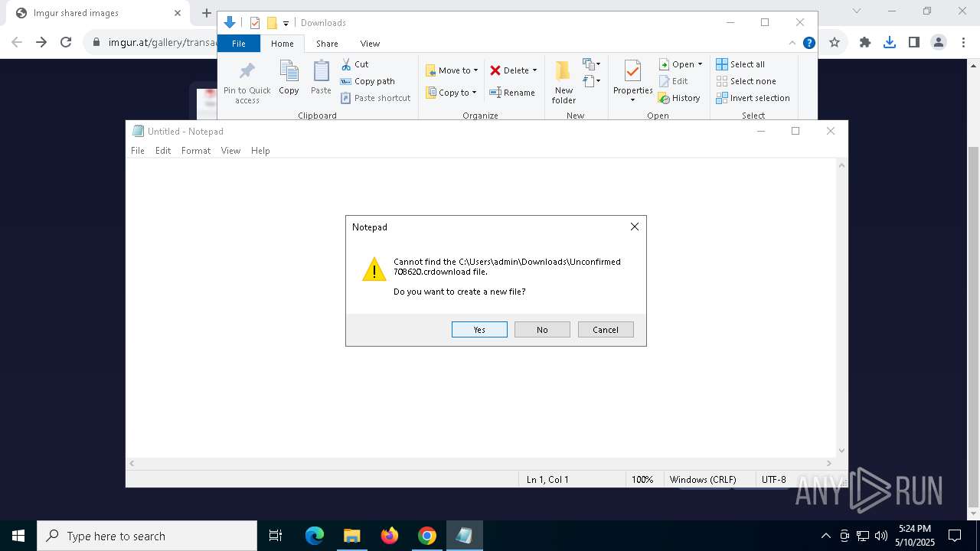Click Select all in Explorer ribbon
This screenshot has width=980, height=551.
coord(740,64)
